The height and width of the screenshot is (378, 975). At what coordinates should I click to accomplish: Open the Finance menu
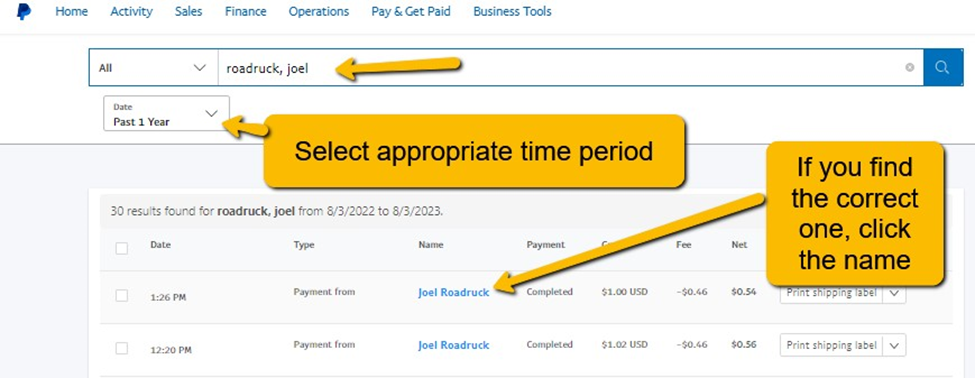[246, 12]
